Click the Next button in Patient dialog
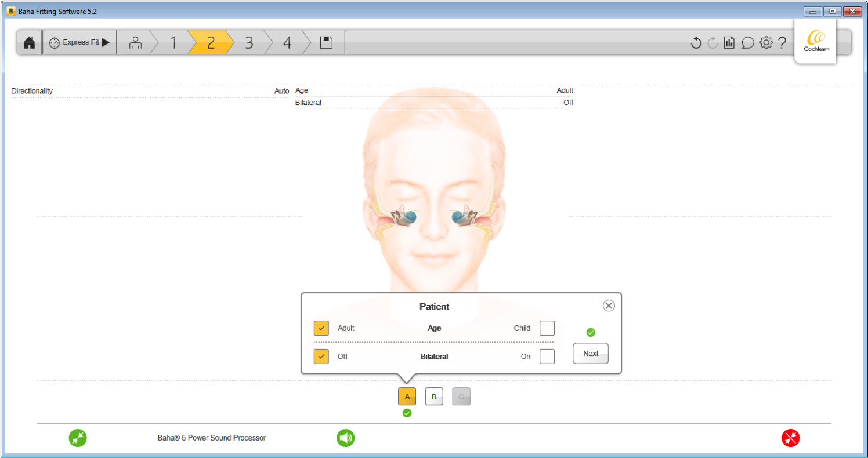This screenshot has height=458, width=868. [591, 354]
